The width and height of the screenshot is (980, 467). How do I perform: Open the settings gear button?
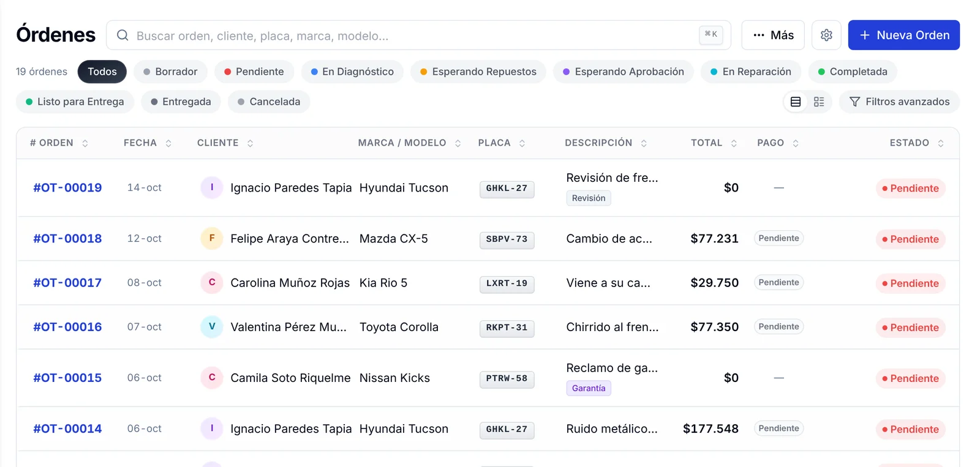(826, 35)
